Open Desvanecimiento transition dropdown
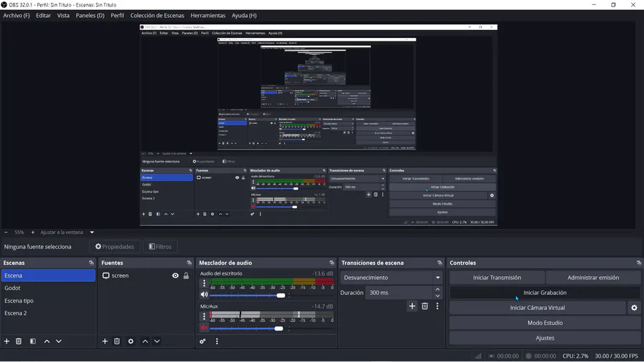644x362 pixels. point(391,278)
